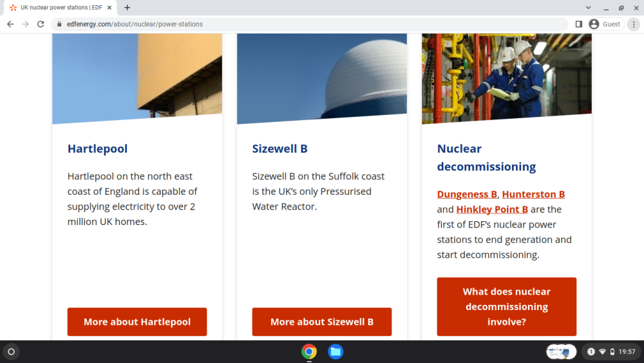Reload the EDF page
The height and width of the screenshot is (363, 644).
tap(41, 25)
